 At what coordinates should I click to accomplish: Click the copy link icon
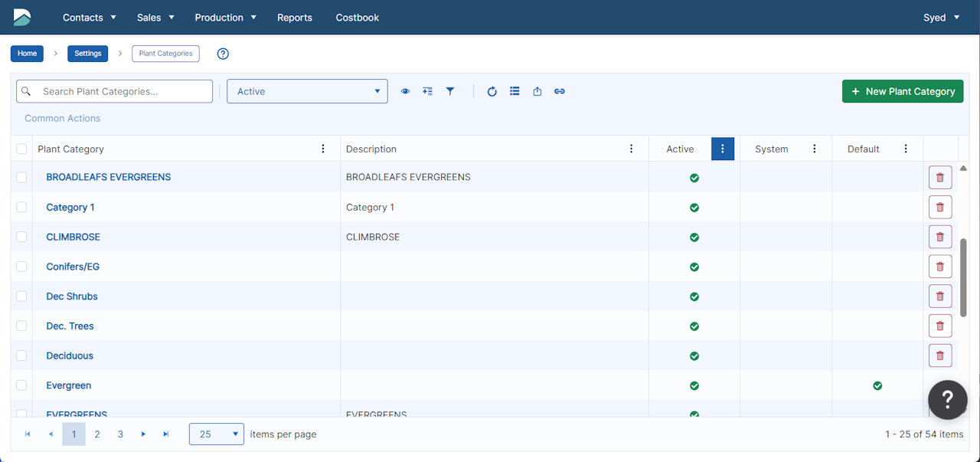[x=560, y=91]
